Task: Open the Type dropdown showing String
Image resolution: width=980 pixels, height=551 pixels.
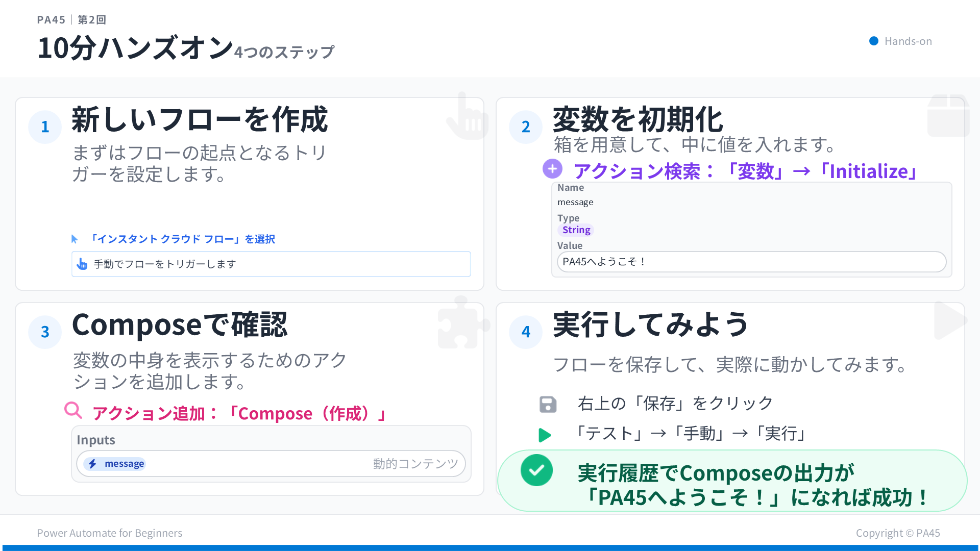Action: click(x=576, y=230)
